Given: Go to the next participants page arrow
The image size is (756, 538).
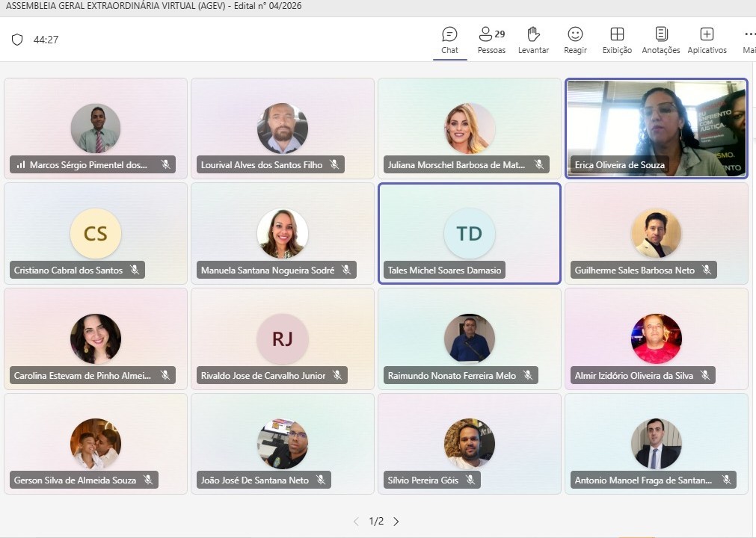Looking at the screenshot, I should pos(396,522).
